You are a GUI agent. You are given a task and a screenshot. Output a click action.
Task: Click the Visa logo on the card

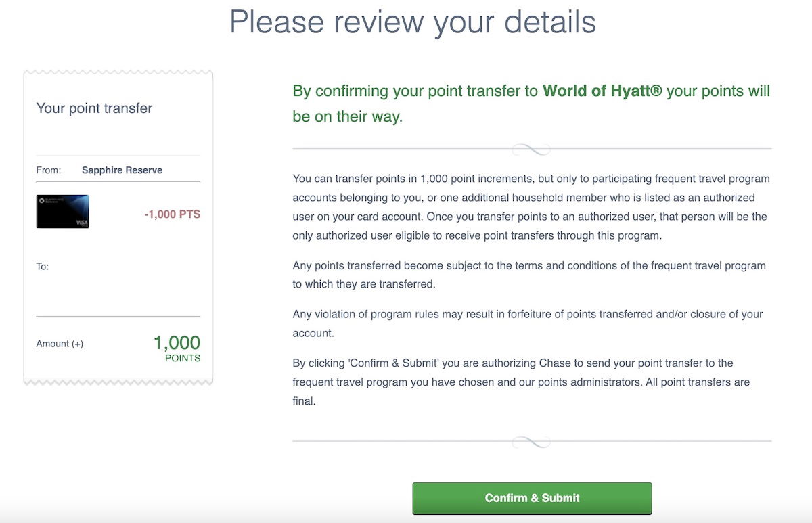[x=81, y=222]
